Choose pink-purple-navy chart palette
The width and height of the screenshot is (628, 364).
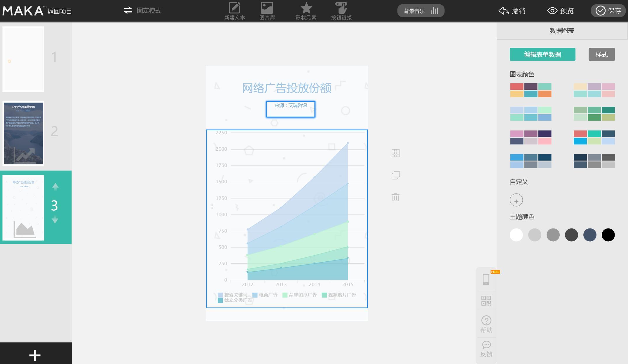(x=531, y=137)
